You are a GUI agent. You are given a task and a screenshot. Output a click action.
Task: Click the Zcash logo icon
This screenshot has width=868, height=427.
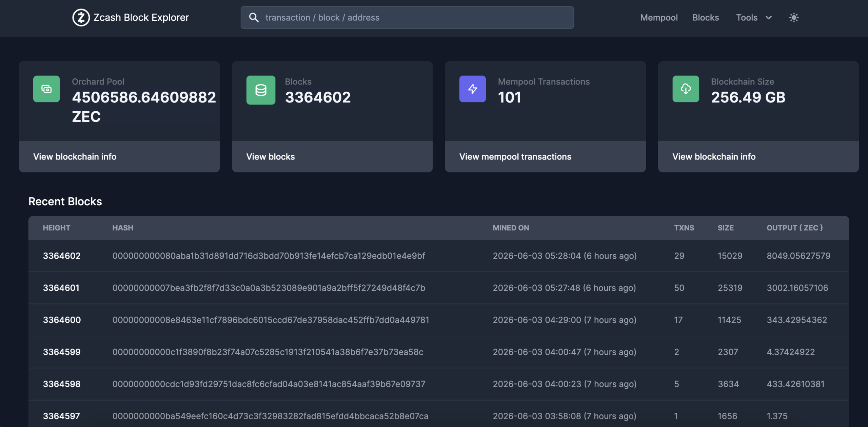click(x=81, y=18)
